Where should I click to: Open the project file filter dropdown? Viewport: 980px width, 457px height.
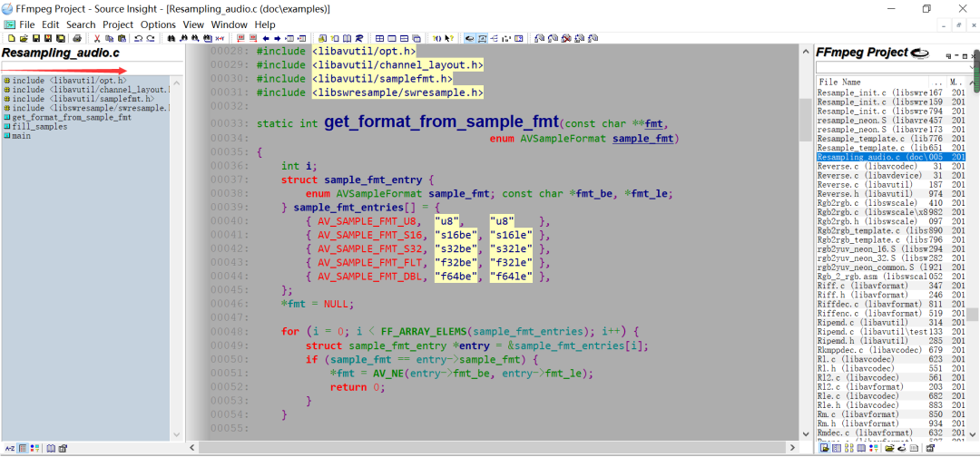[x=971, y=67]
